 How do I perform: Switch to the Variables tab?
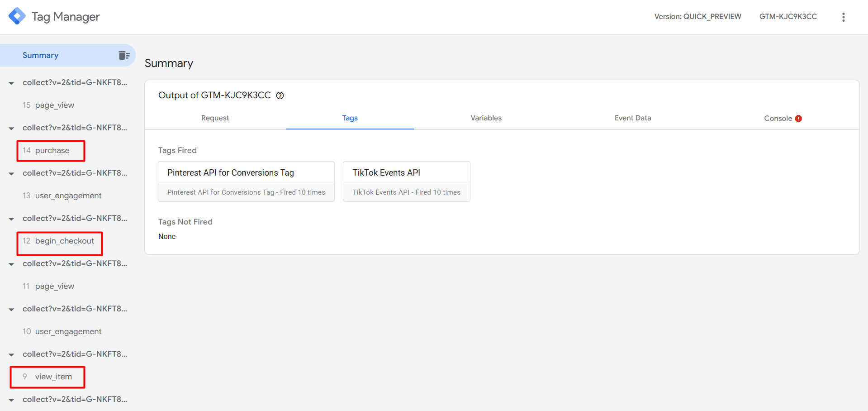[486, 118]
